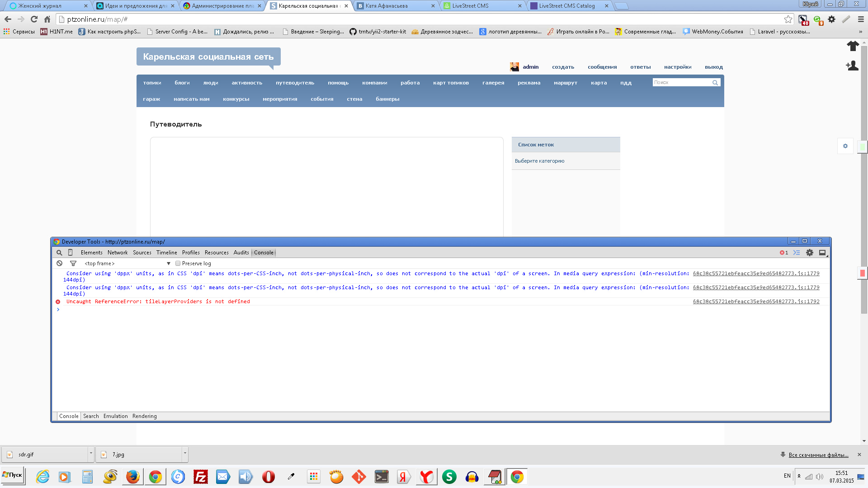This screenshot has height=488, width=868.
Task: Click the Uncaught ReferenceError message text
Action: 158,301
